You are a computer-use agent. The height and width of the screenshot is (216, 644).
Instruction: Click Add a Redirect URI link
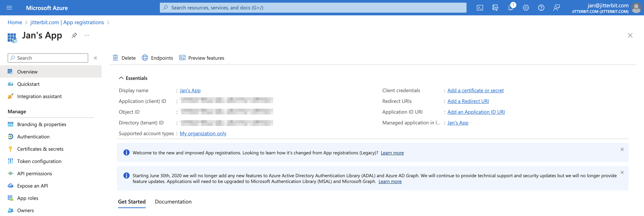[468, 101]
